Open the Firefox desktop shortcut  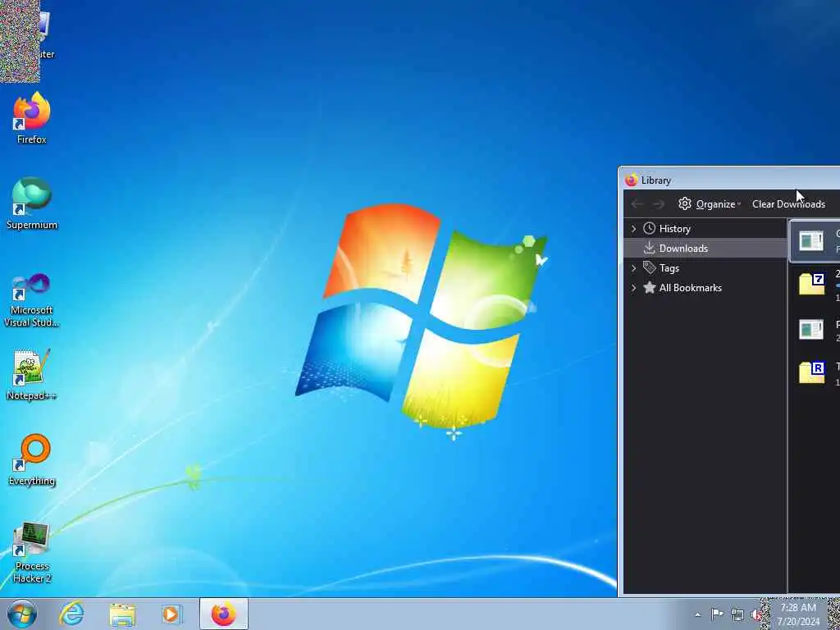(32, 118)
